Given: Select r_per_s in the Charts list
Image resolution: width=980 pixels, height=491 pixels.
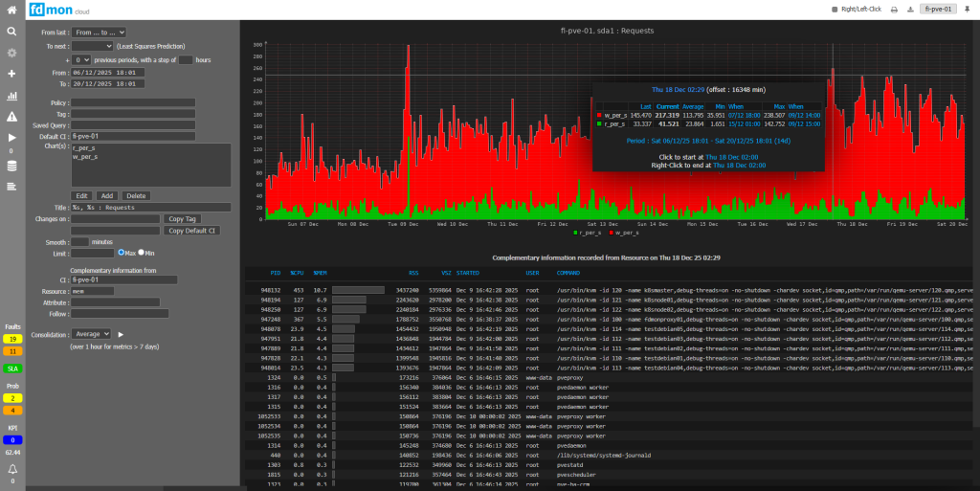Looking at the screenshot, I should (x=84, y=148).
